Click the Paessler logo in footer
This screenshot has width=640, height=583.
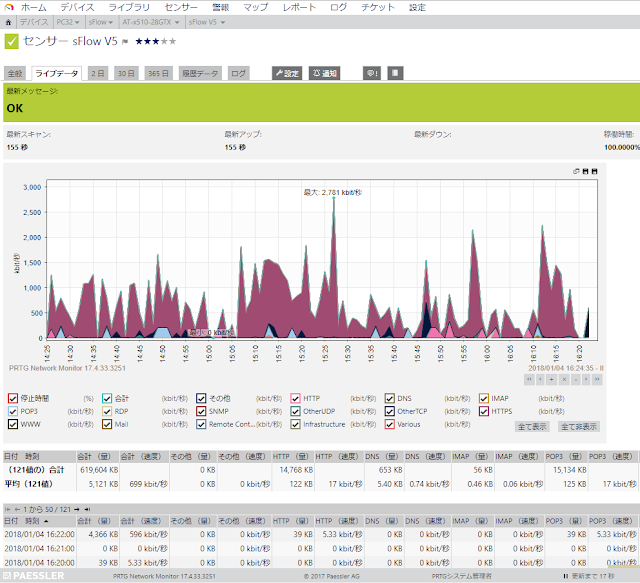[33, 576]
